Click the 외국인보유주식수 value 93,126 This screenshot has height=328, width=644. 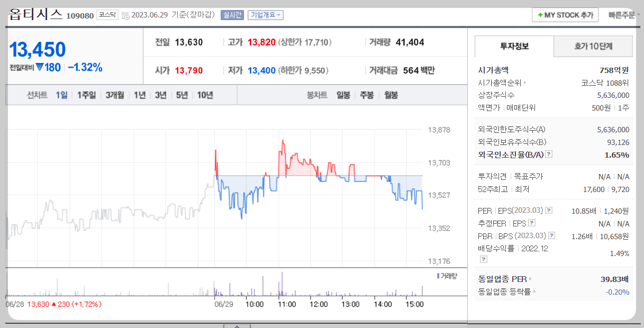point(618,142)
